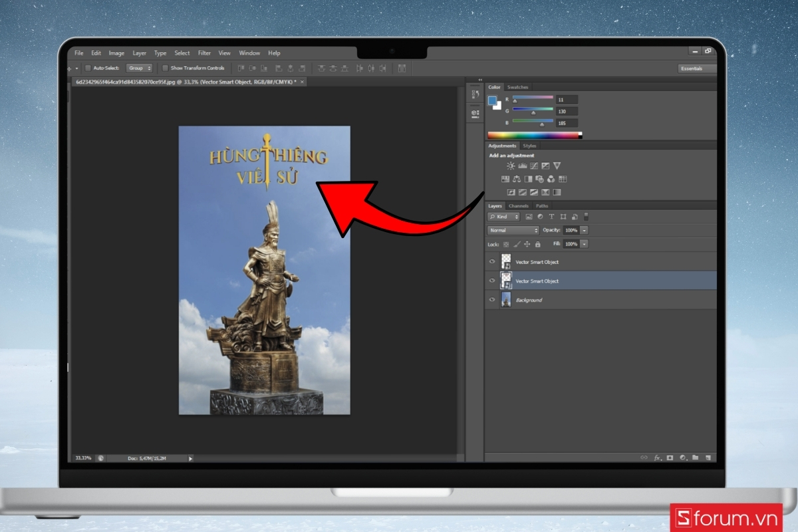Viewport: 798px width, 532px height.
Task: Click the Color Balance adjustment icon
Action: [x=517, y=179]
